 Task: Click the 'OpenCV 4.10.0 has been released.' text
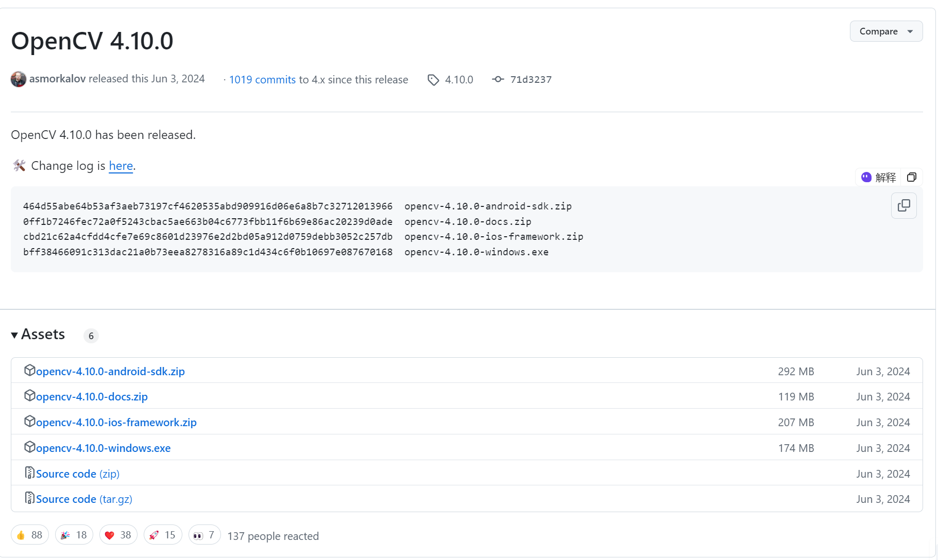104,135
